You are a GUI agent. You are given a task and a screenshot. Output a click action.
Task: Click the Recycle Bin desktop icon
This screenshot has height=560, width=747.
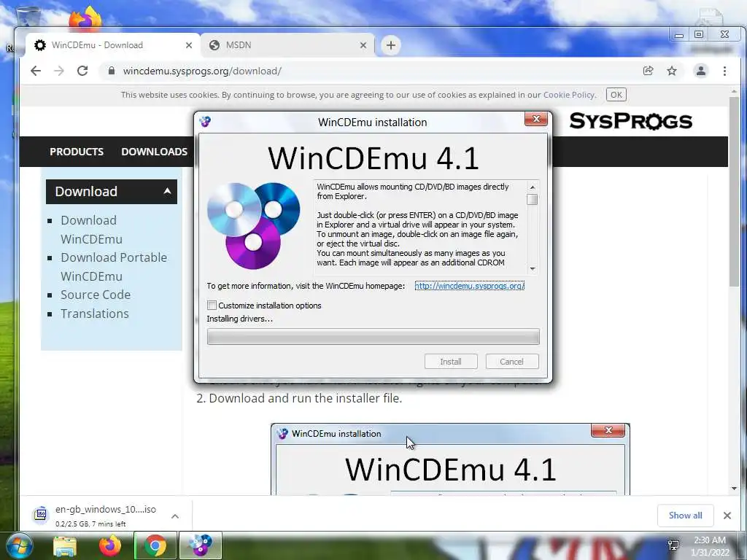[x=28, y=16]
